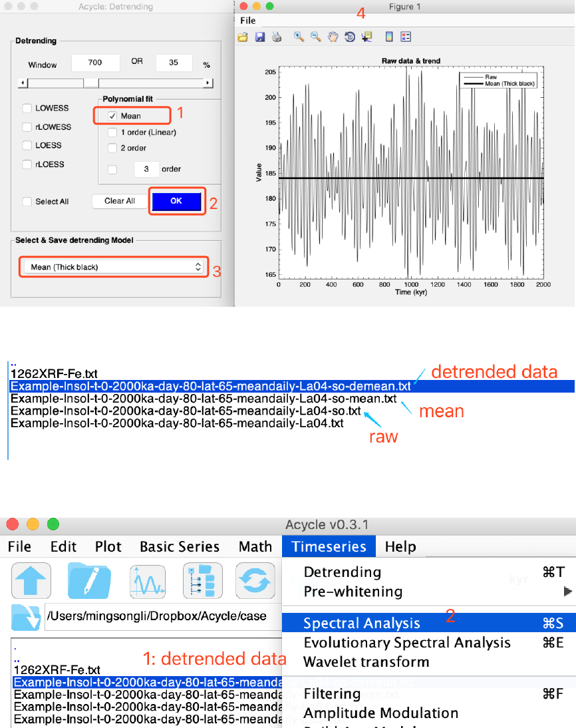Select the Zoom Out magnifier tool

click(x=316, y=37)
